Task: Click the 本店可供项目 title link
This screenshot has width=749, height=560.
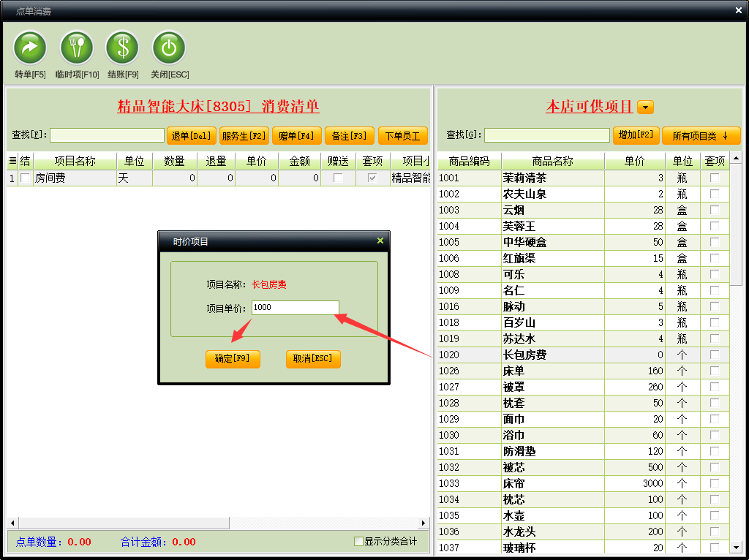Action: [x=590, y=106]
